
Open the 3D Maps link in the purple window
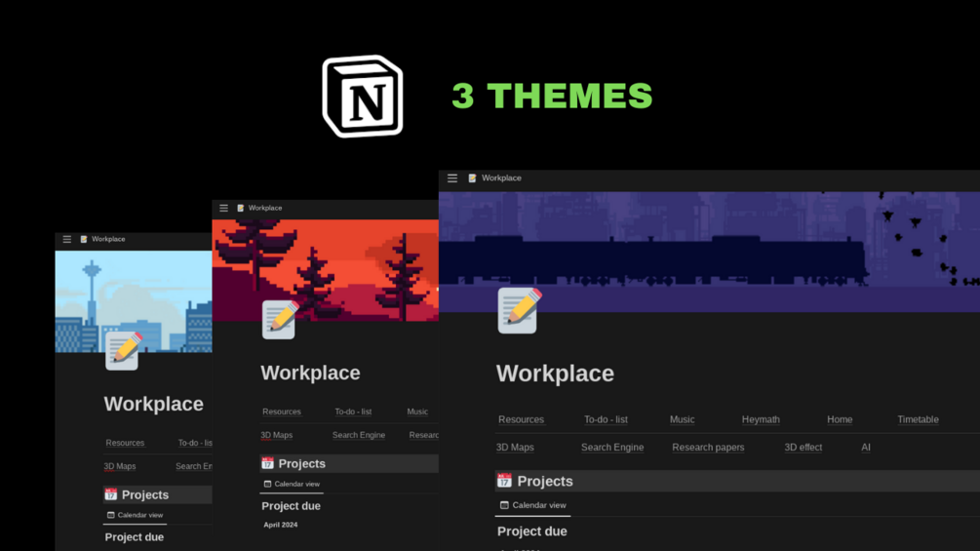coord(515,448)
